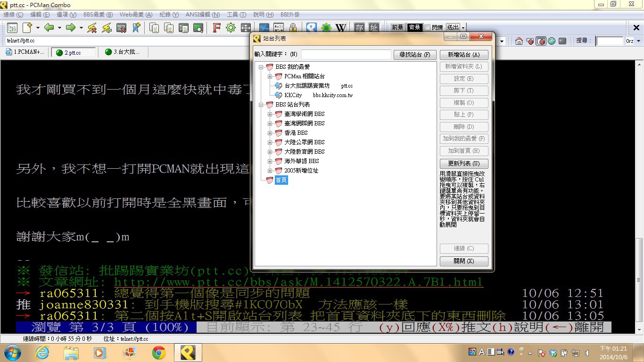Open the site list toolbar icon

click(12, 28)
